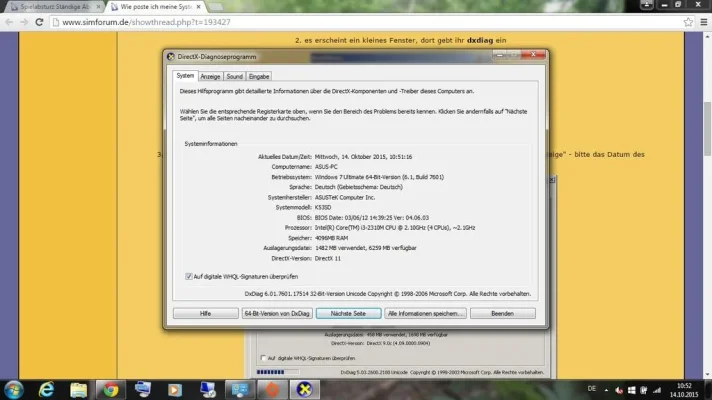
Task: Toggle WHQL checkbox in the background page screenshot
Action: click(263, 358)
